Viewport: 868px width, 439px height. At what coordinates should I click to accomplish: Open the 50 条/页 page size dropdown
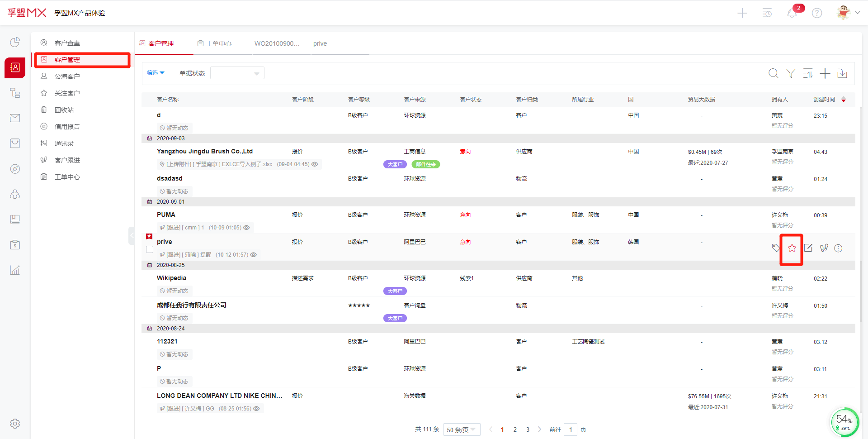pyautogui.click(x=461, y=429)
